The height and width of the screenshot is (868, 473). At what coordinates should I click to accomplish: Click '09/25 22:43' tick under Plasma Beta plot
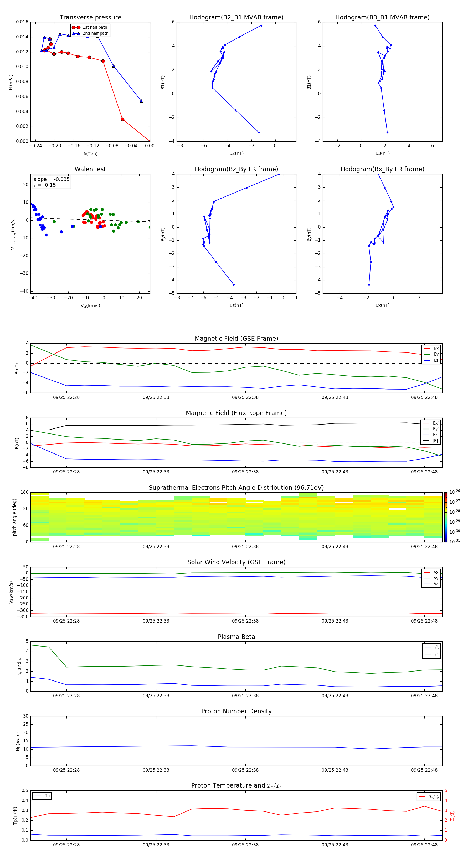[335, 696]
